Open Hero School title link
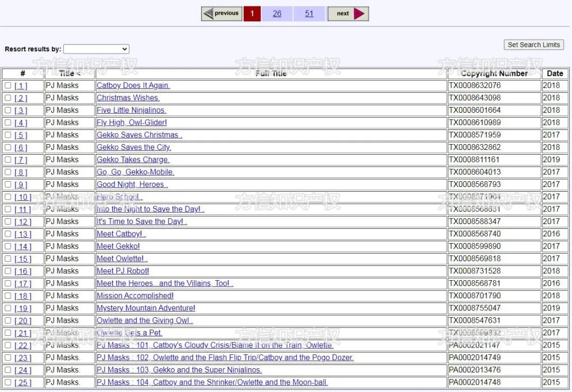This screenshot has height=392, width=572. [x=119, y=197]
